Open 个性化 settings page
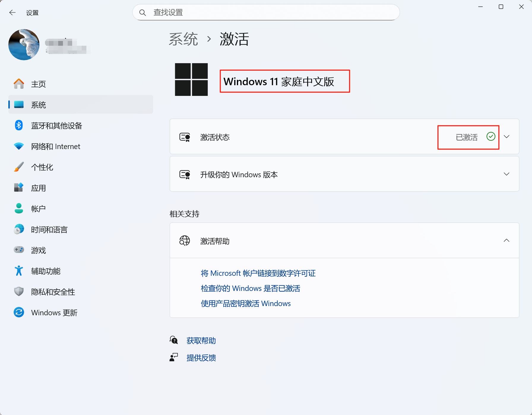This screenshot has width=532, height=415. click(81, 167)
